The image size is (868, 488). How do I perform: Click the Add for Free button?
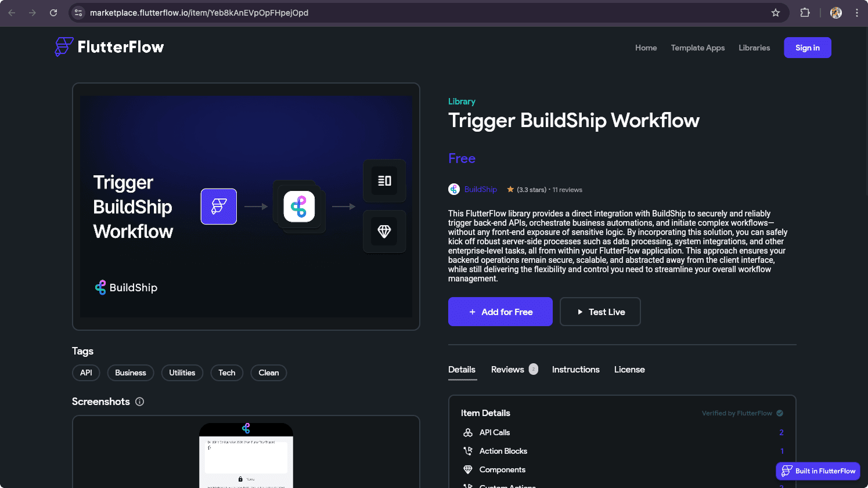(x=500, y=312)
